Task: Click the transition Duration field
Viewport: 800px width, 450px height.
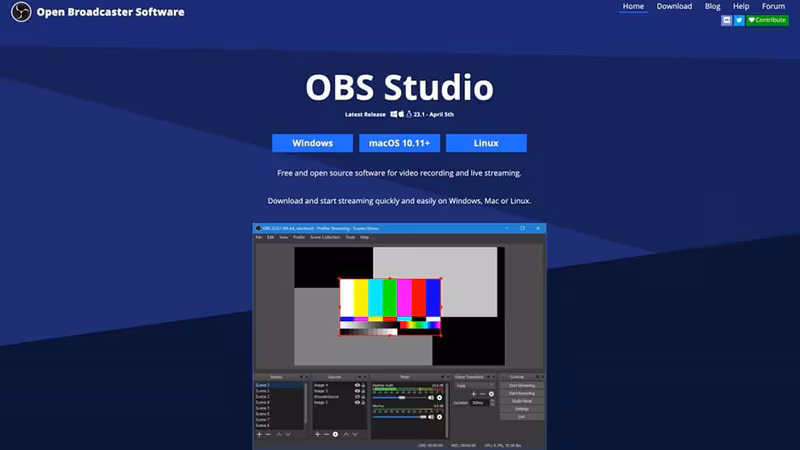Action: point(480,403)
